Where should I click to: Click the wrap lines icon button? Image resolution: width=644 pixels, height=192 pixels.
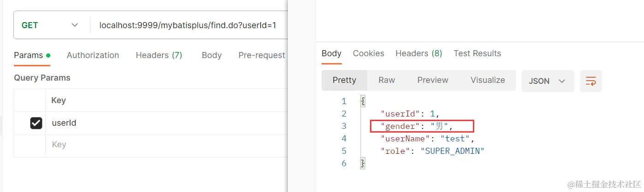591,81
